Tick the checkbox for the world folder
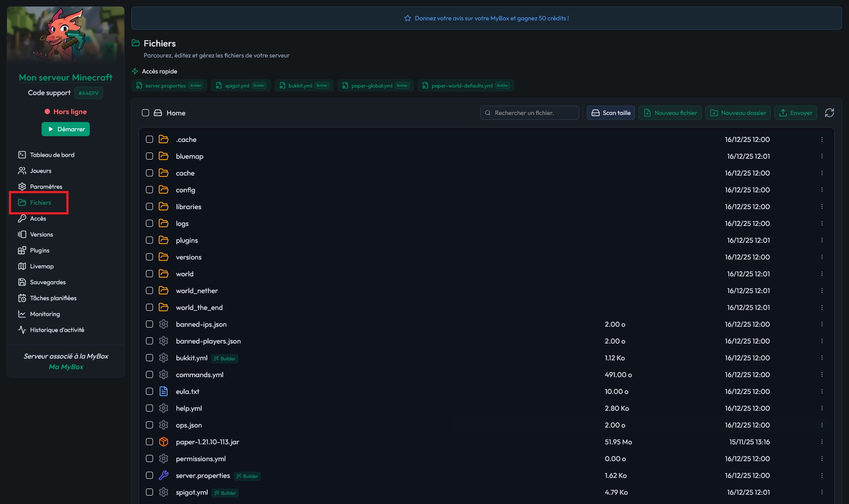The width and height of the screenshot is (849, 504). [x=149, y=274]
